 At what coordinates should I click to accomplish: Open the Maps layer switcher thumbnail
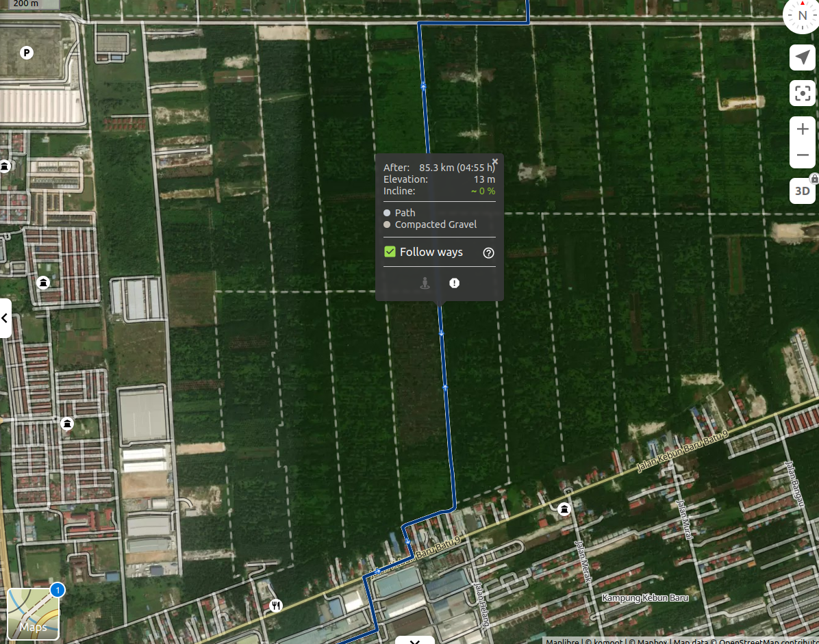(x=33, y=614)
